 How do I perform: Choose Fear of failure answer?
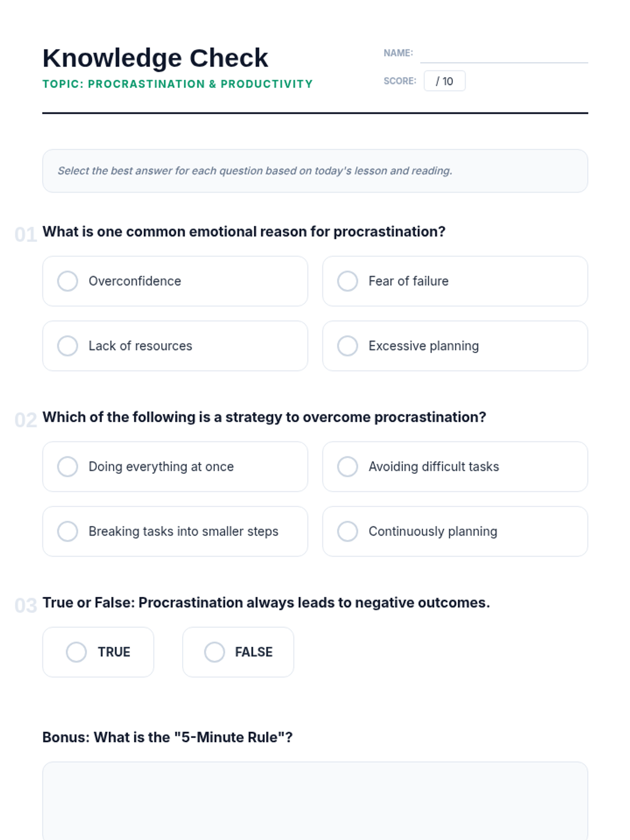click(348, 281)
